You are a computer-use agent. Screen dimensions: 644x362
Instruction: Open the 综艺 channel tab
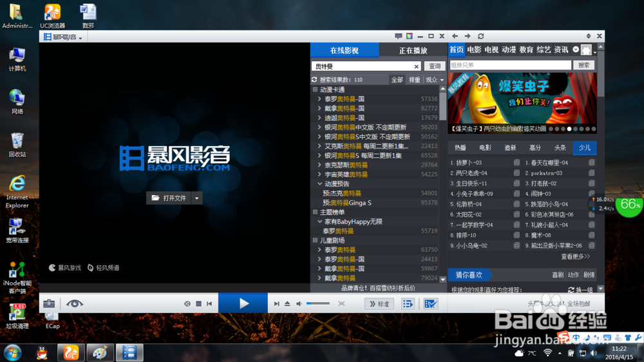tap(544, 50)
